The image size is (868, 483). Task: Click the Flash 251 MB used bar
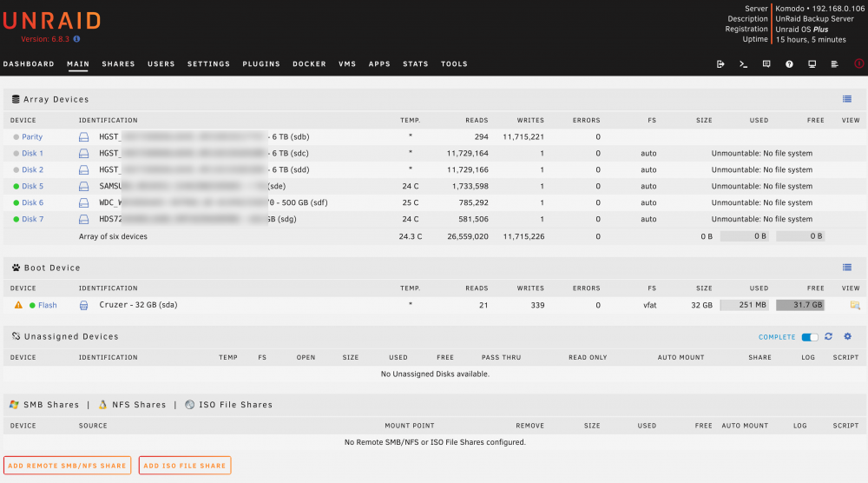coord(744,305)
